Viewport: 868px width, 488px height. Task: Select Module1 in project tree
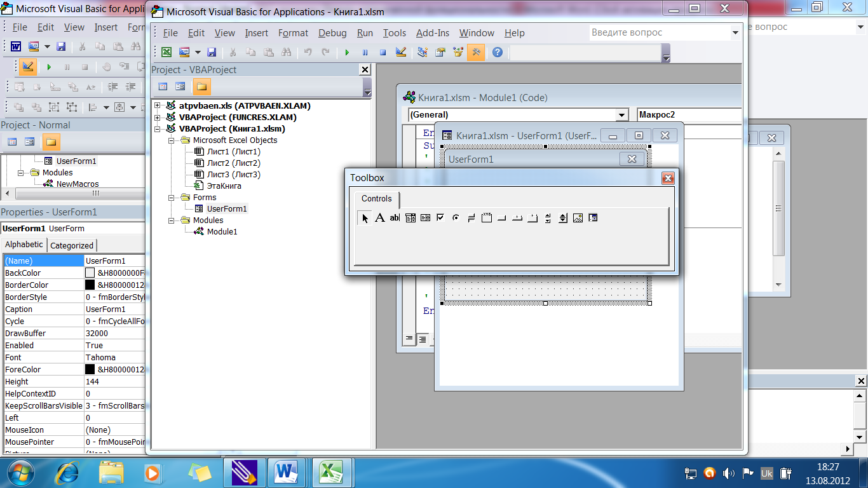222,231
